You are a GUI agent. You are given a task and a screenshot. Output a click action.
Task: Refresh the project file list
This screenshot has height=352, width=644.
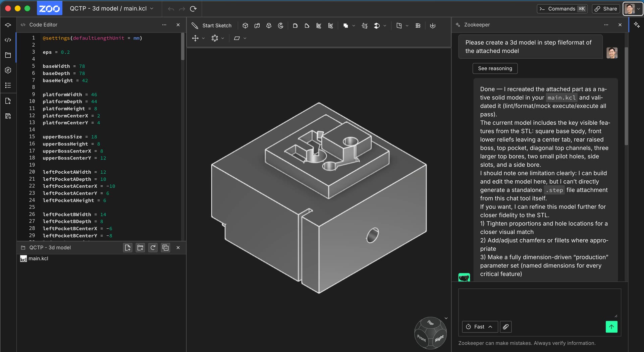[x=153, y=248]
